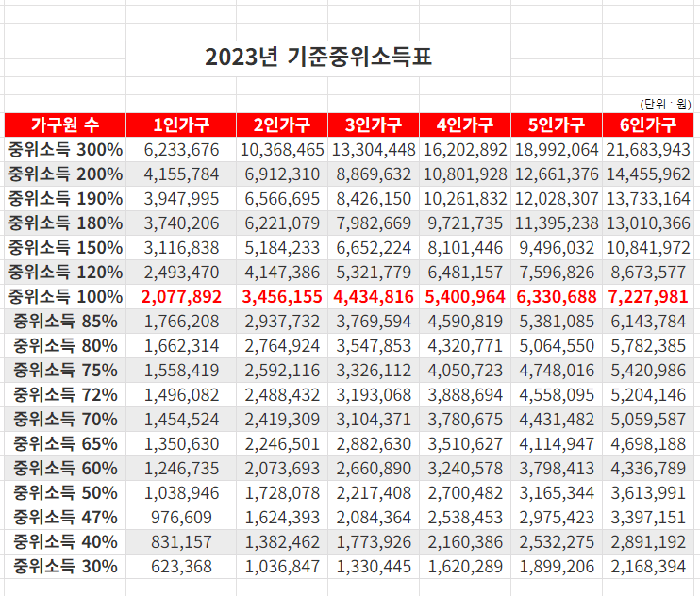Select cell with value 623,368
Viewport: 700px width, 596px height.
[x=181, y=567]
